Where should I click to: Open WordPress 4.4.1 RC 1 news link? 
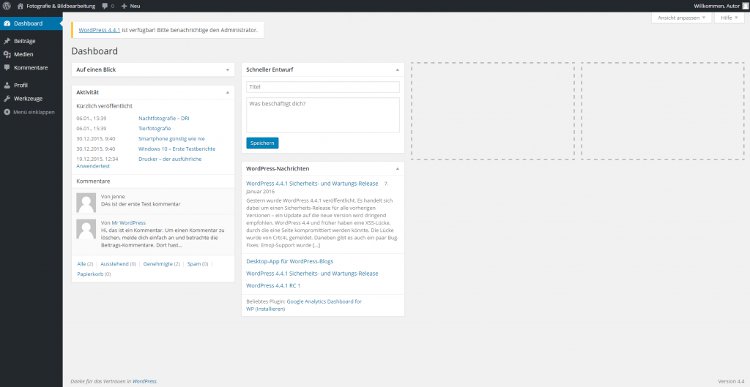click(x=273, y=286)
